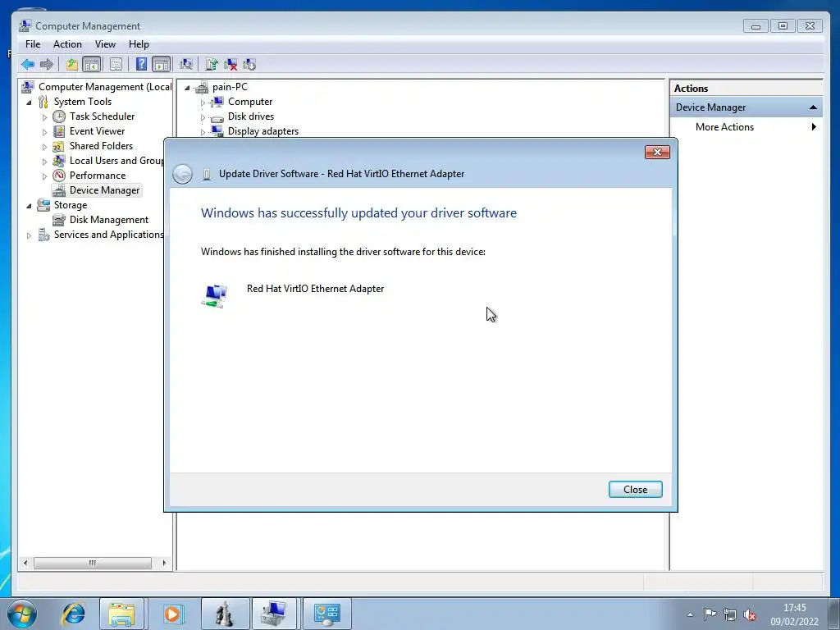The height and width of the screenshot is (630, 840).
Task: Click the Uninstall device toolbar icon
Action: (231, 65)
